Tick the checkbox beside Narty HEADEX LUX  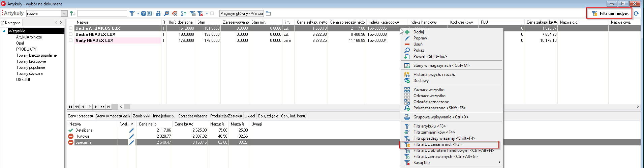(71, 40)
